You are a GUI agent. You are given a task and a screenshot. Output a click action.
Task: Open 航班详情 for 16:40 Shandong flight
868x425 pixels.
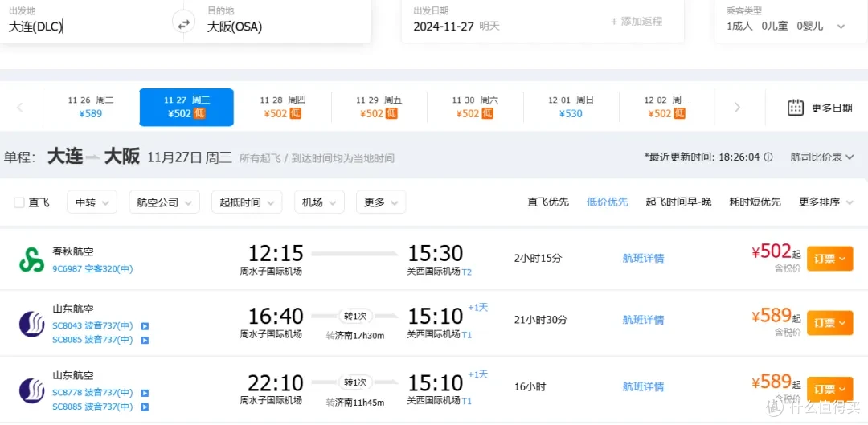point(643,320)
